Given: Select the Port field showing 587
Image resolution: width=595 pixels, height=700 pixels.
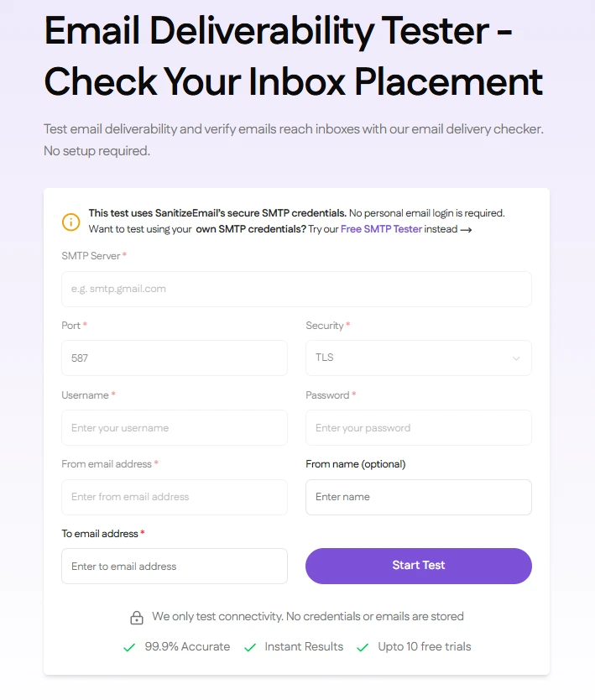Looking at the screenshot, I should (x=174, y=358).
